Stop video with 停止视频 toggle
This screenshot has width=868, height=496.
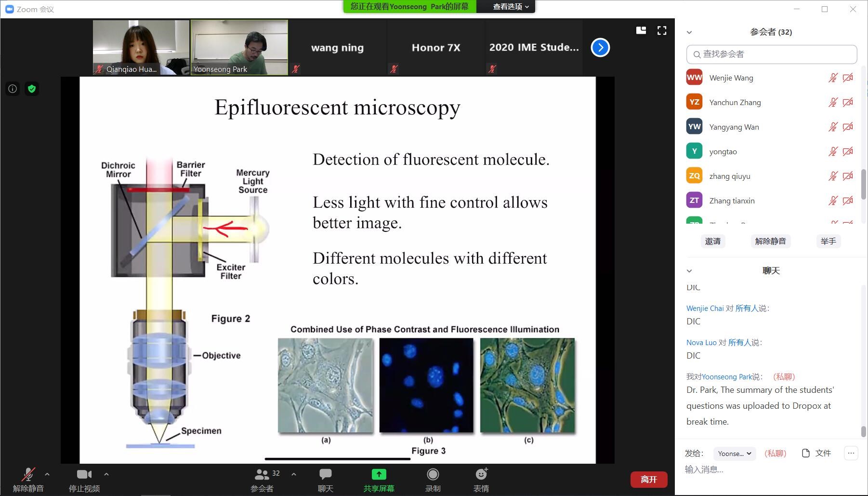(x=84, y=475)
